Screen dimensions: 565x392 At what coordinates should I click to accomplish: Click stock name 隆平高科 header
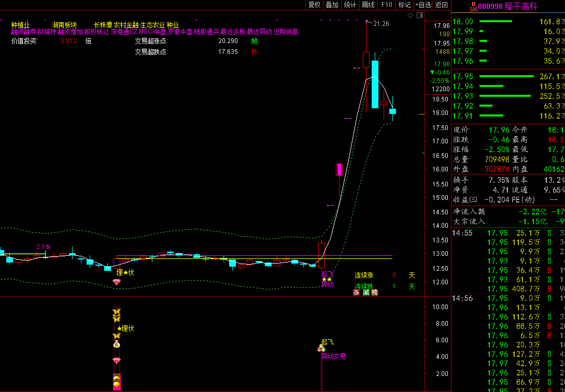pyautogui.click(x=521, y=6)
